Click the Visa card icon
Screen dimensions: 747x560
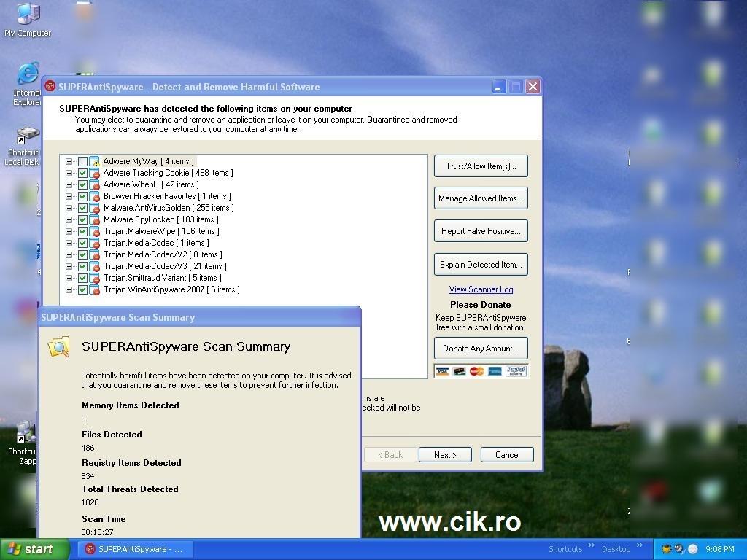tap(442, 371)
